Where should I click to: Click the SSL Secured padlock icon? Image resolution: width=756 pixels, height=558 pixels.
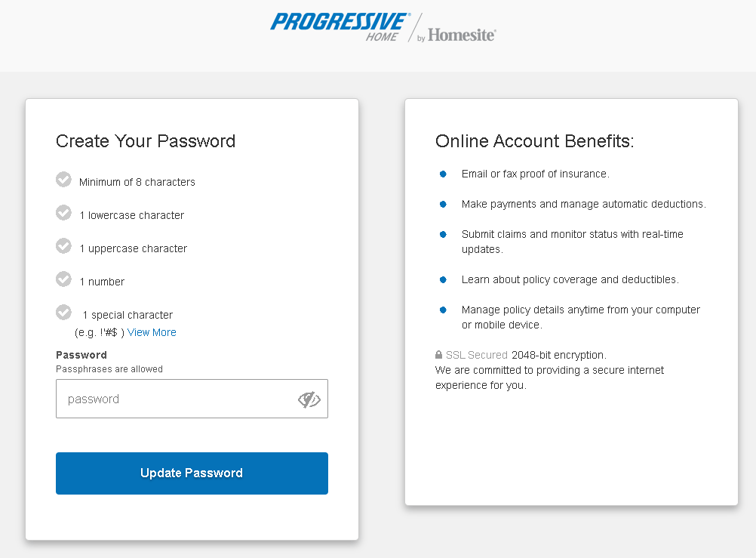(x=438, y=355)
